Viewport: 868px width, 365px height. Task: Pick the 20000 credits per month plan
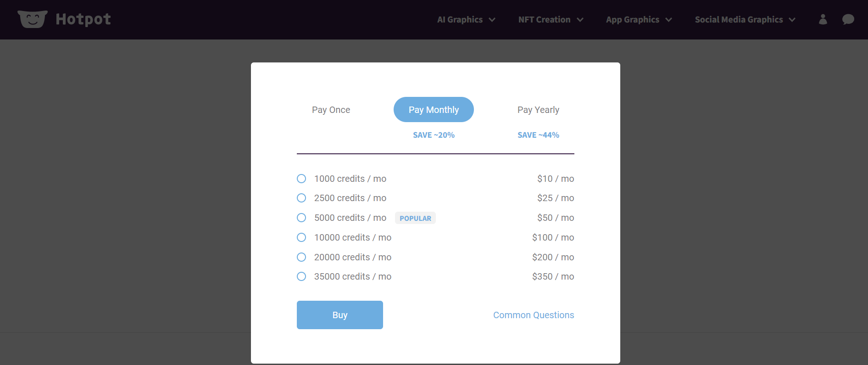(x=301, y=257)
